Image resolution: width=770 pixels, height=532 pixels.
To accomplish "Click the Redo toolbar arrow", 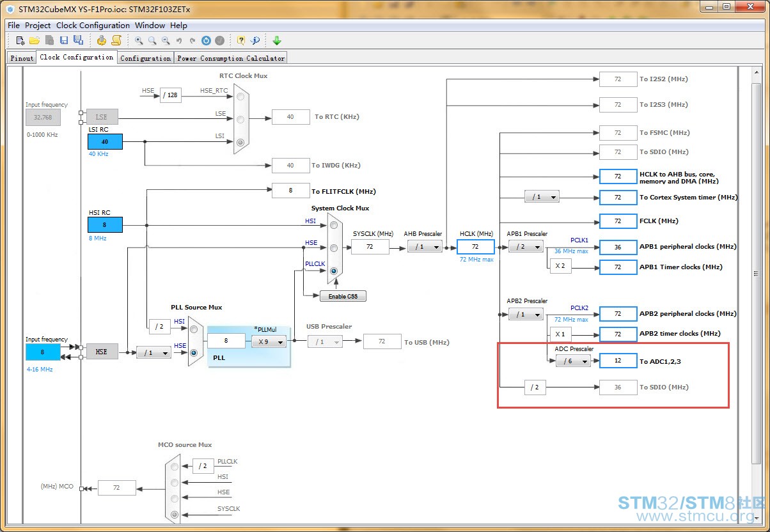I will pyautogui.click(x=192, y=40).
